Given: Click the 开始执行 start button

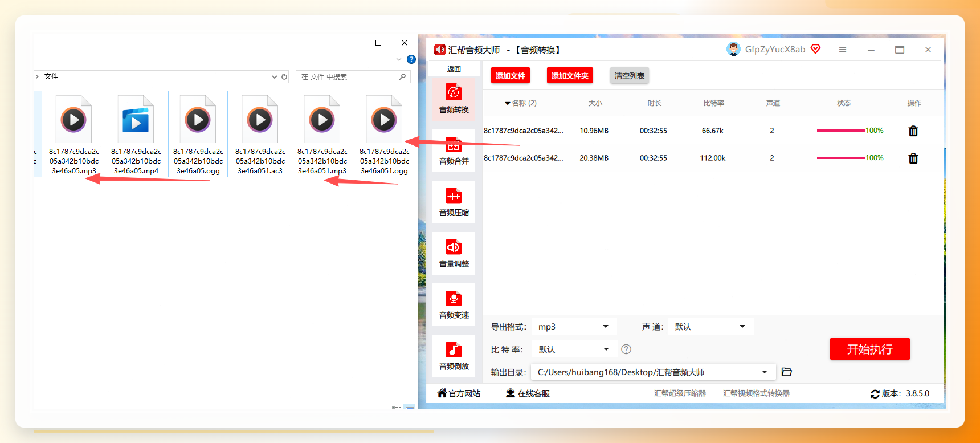Looking at the screenshot, I should (869, 349).
